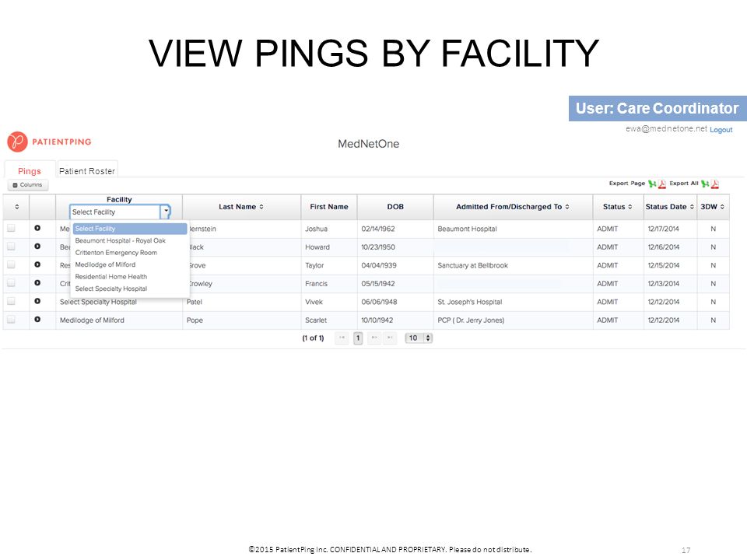Screen dimensions: 747x560
Task: Expand row details for Taylor row
Action: point(37,264)
